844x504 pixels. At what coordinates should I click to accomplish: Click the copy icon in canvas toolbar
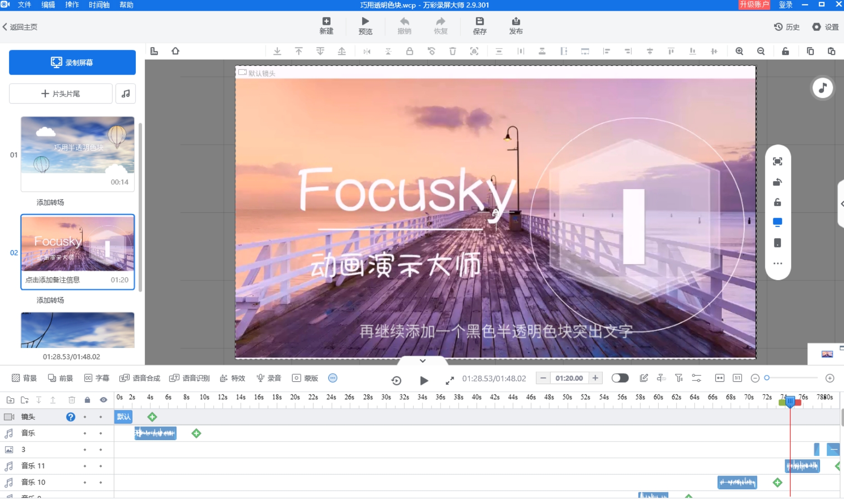810,51
